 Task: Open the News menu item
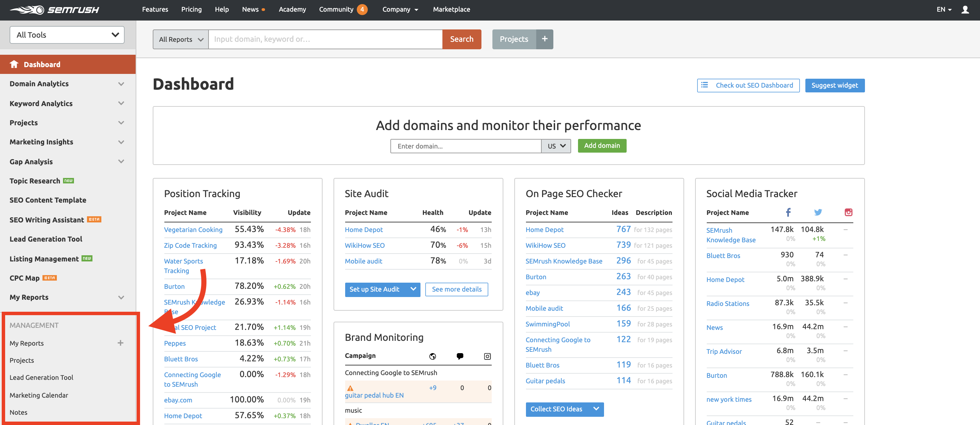pyautogui.click(x=250, y=10)
